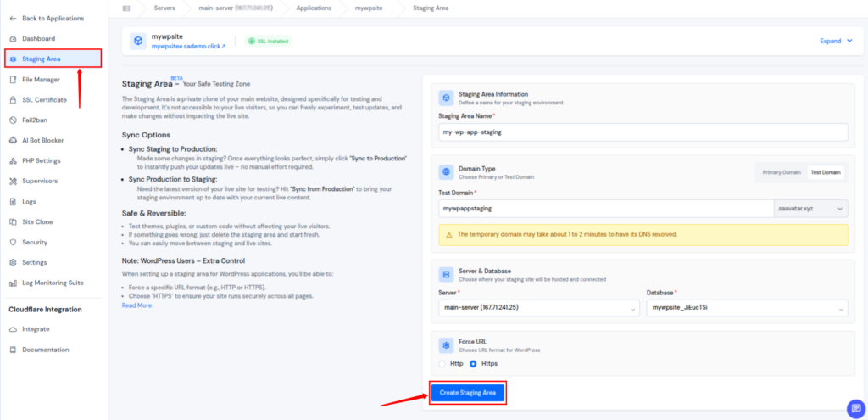Click the Log Monitoring Suite chart icon
868x420 pixels.
13,283
